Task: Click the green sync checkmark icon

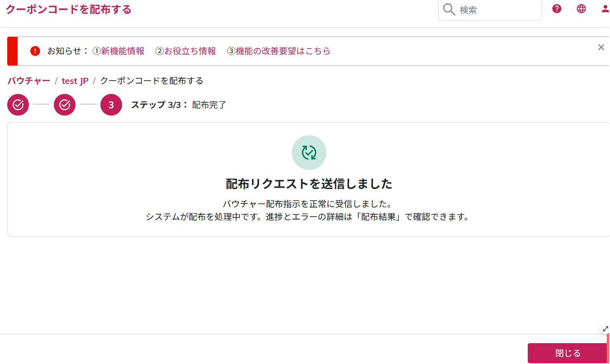Action: point(309,153)
